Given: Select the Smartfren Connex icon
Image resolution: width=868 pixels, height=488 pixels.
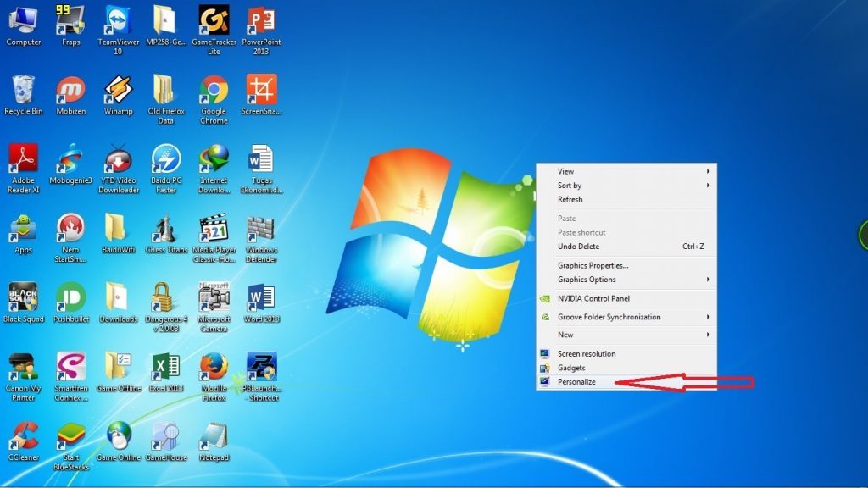Looking at the screenshot, I should point(71,367).
